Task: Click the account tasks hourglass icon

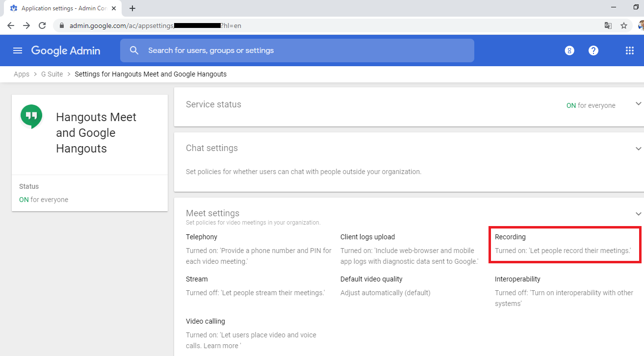Action: [569, 51]
